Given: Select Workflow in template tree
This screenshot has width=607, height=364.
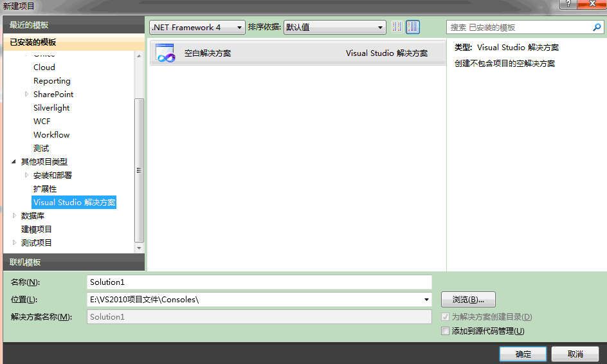Looking at the screenshot, I should pyautogui.click(x=51, y=135).
